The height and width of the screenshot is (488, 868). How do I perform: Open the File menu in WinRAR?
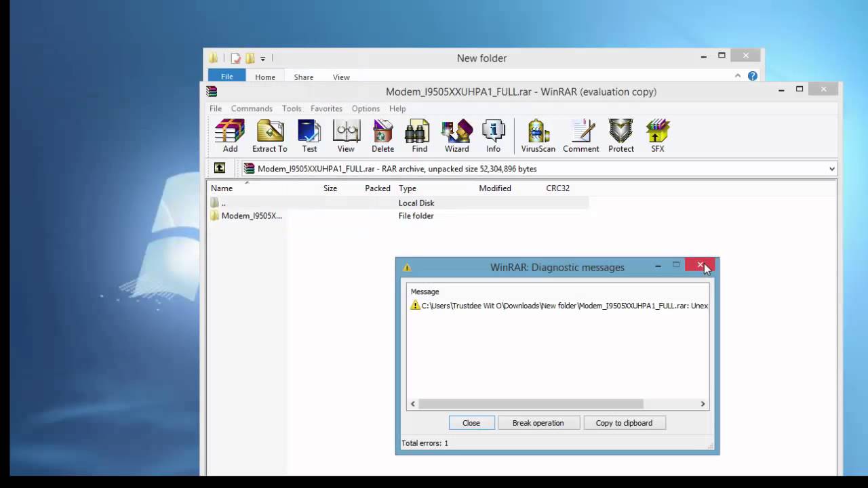tap(216, 108)
